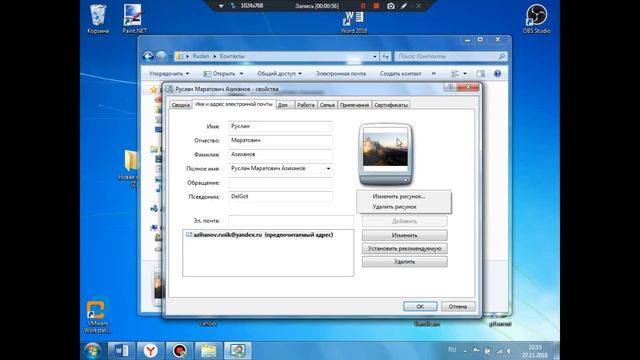Switch to the Примечания tab
This screenshot has width=640, height=360.
coord(354,105)
